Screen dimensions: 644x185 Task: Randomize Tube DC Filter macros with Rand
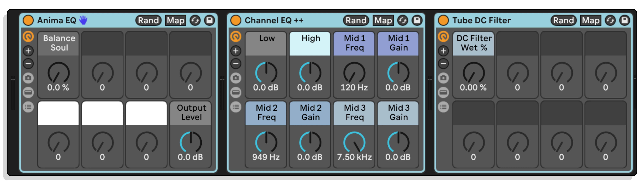(563, 20)
